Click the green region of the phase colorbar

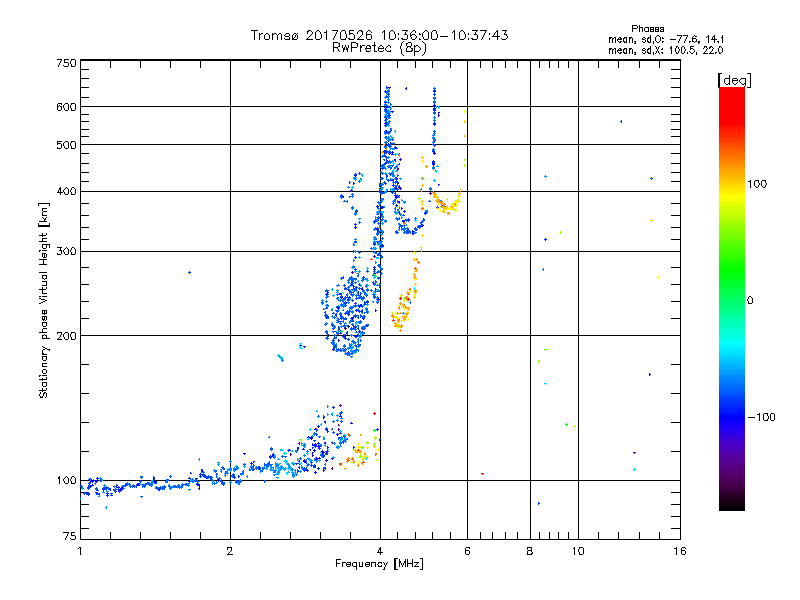pyautogui.click(x=732, y=270)
